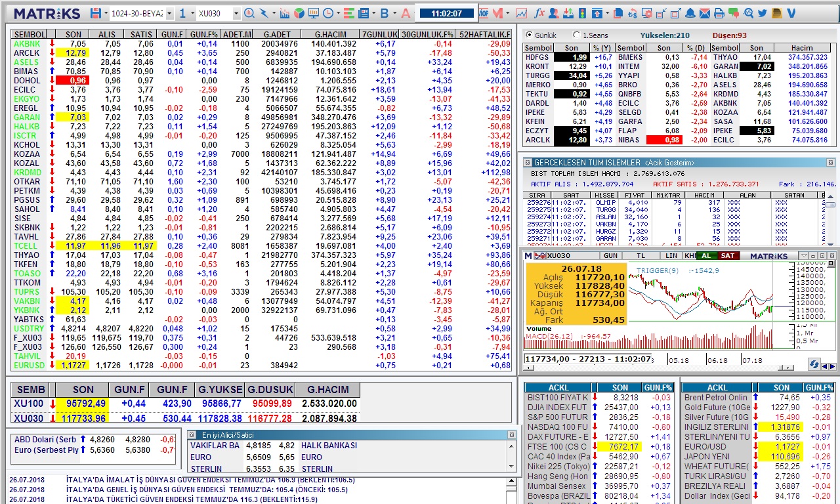Click the colored pie chart icon
The height and width of the screenshot is (504, 840).
coord(299,13)
